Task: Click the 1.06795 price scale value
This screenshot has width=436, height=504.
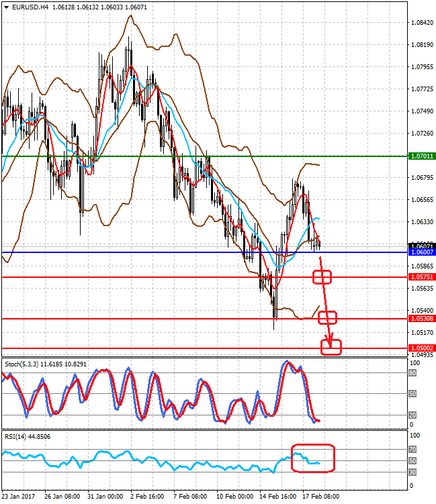Action: click(422, 178)
